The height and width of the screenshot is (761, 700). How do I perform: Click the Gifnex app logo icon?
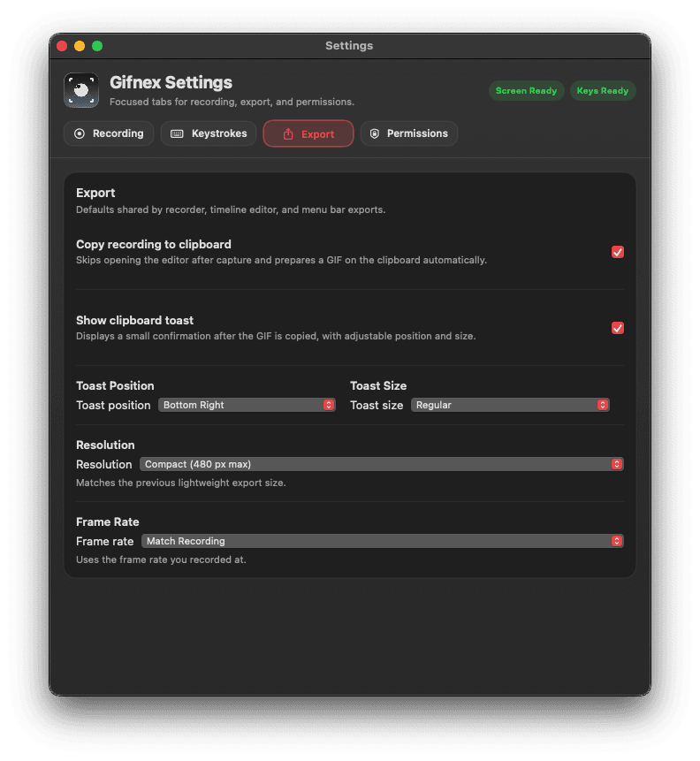(81, 90)
